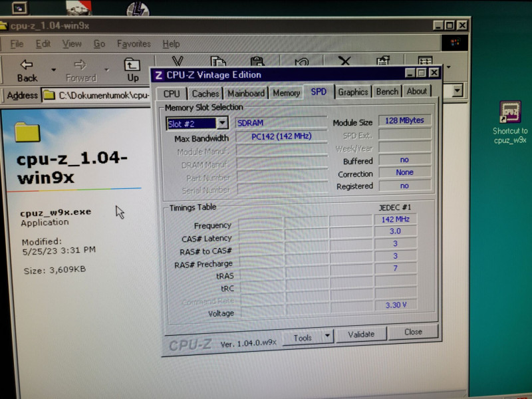Click the Validate button

[x=361, y=334]
